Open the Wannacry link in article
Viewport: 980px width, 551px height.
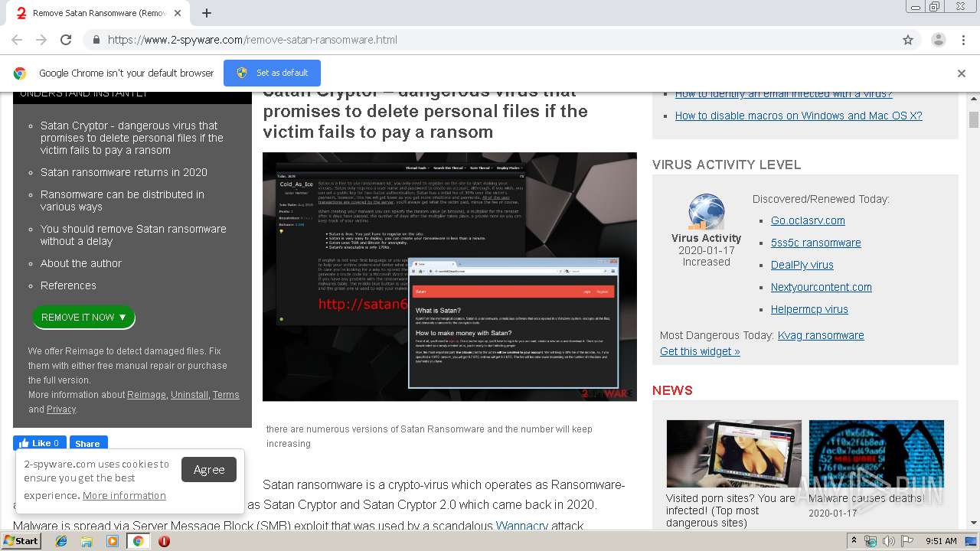coord(522,526)
